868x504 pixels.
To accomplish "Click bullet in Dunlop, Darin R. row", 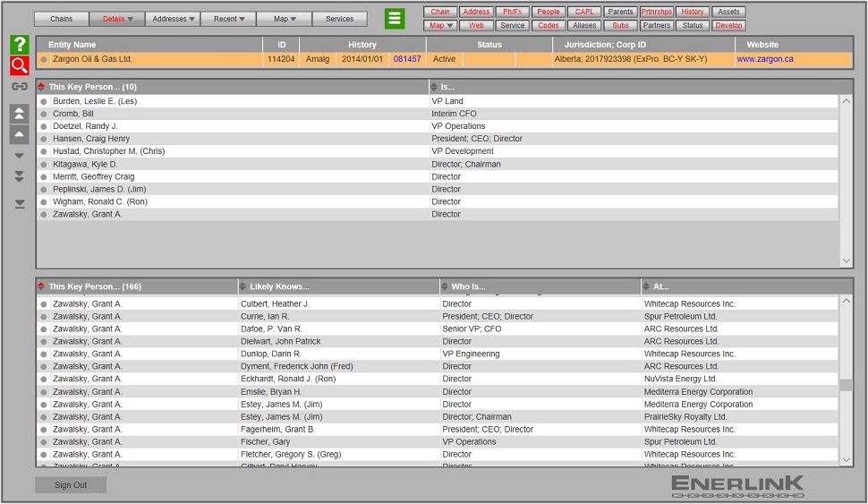I will tap(44, 354).
